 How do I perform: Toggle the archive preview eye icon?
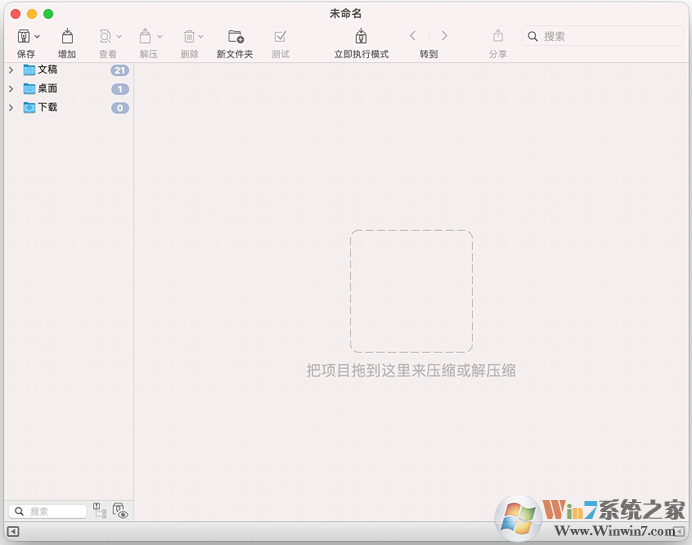120,511
